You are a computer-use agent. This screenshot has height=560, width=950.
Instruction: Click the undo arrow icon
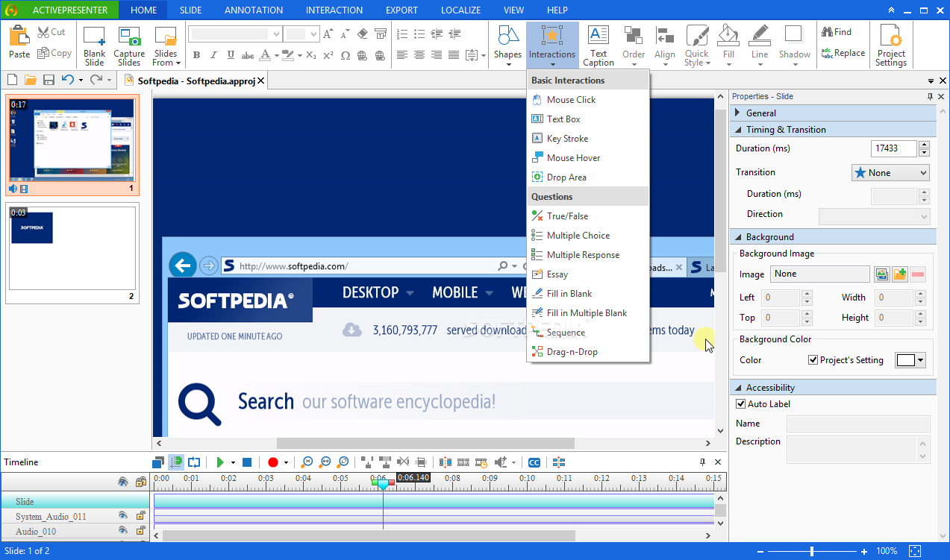coord(67,80)
